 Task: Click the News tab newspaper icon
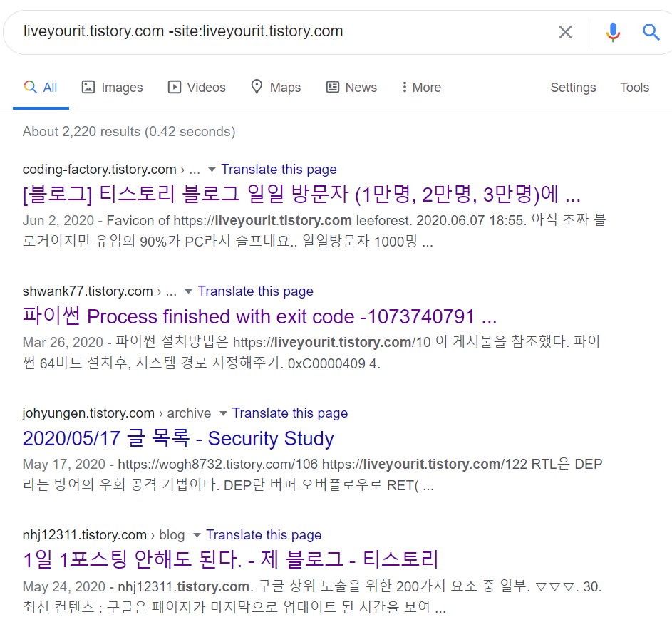point(333,87)
